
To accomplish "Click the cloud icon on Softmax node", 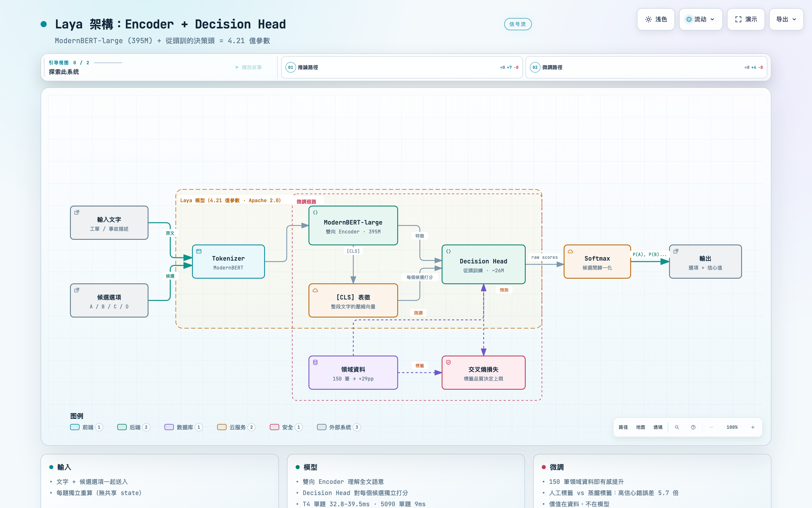I will click(x=570, y=251).
